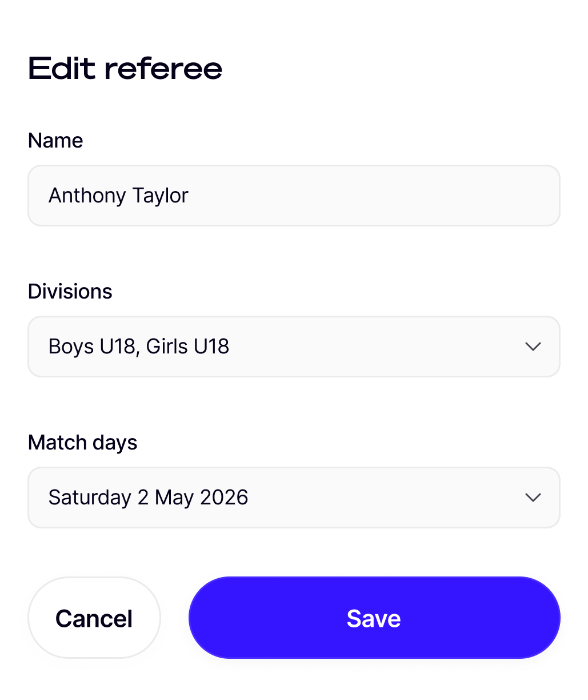Click the Divisions dropdown chevron arrow
Image resolution: width=588 pixels, height=700 pixels.
[x=533, y=347]
